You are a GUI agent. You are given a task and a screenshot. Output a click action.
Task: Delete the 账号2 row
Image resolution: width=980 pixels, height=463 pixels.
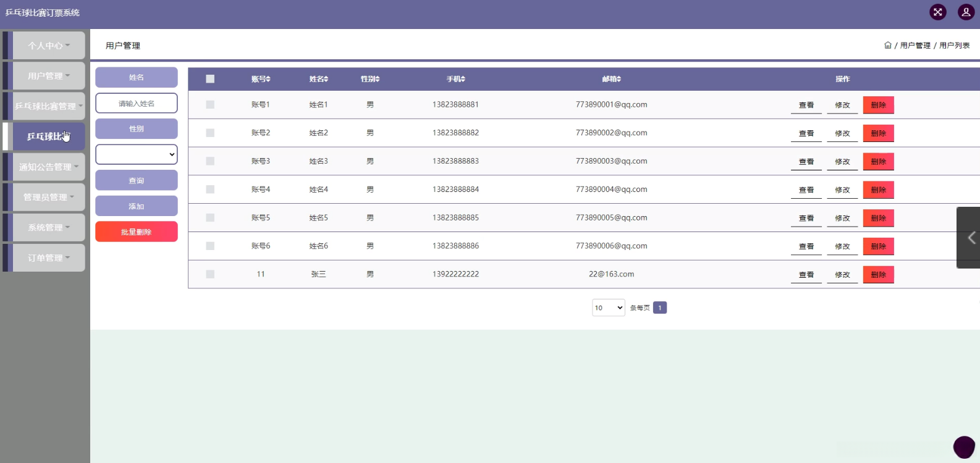(879, 133)
